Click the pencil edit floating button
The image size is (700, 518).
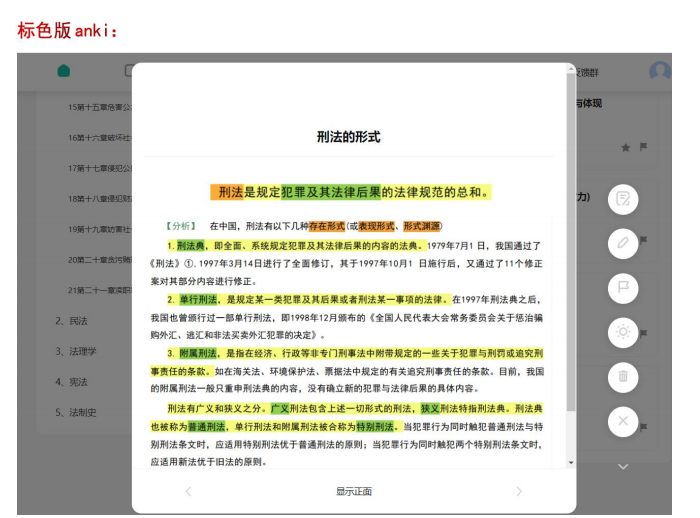pos(623,243)
